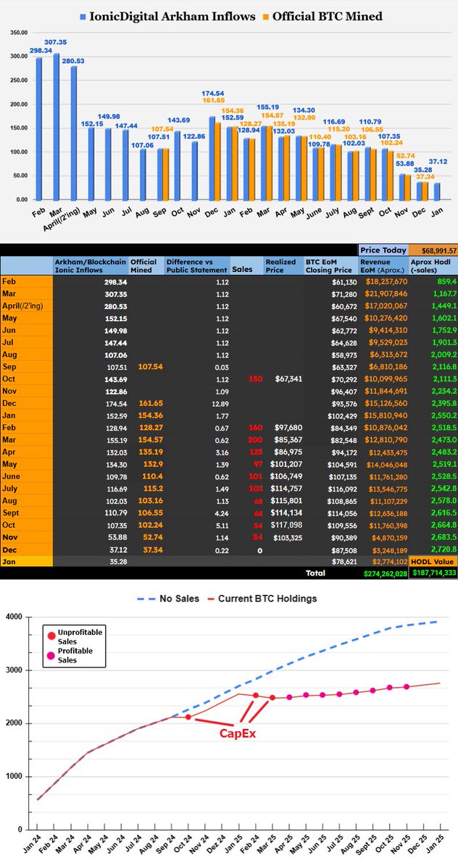Click the $187,714,333 HODL value cell
This screenshot has height=868, width=458.
point(433,573)
